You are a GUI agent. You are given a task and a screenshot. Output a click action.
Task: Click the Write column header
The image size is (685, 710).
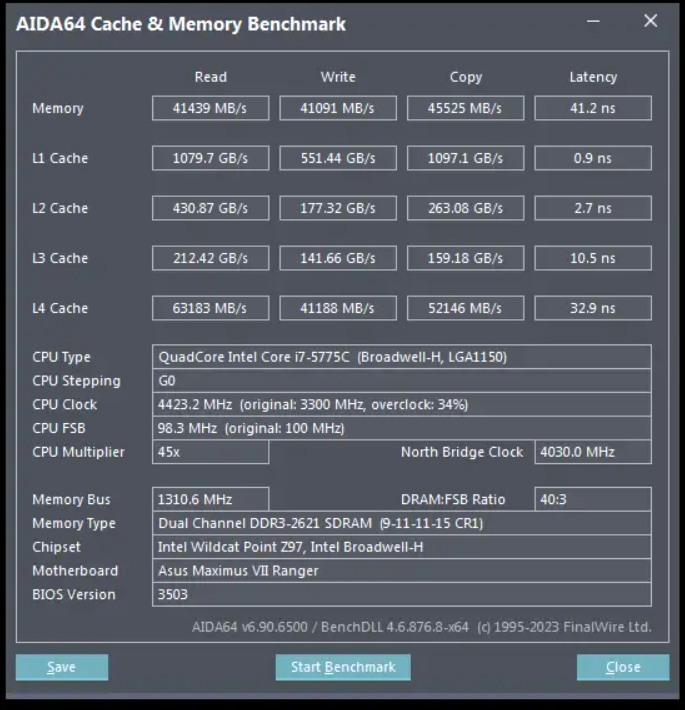(338, 77)
